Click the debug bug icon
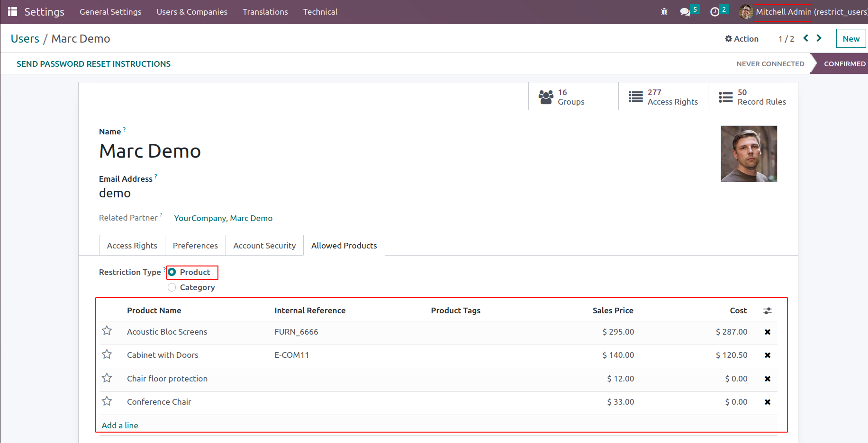Screen dimensions: 868x443 coord(664,12)
